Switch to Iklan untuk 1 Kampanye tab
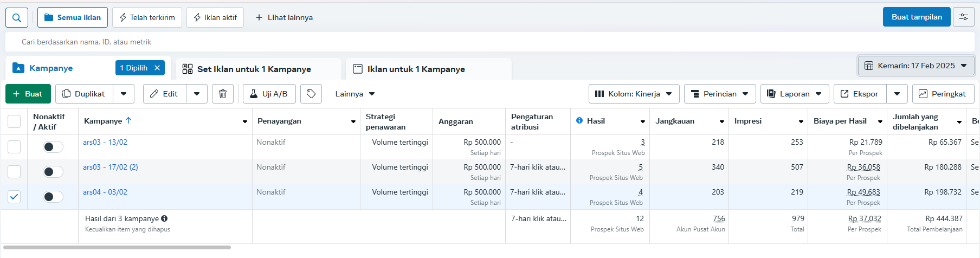The width and height of the screenshot is (980, 258). (x=416, y=69)
